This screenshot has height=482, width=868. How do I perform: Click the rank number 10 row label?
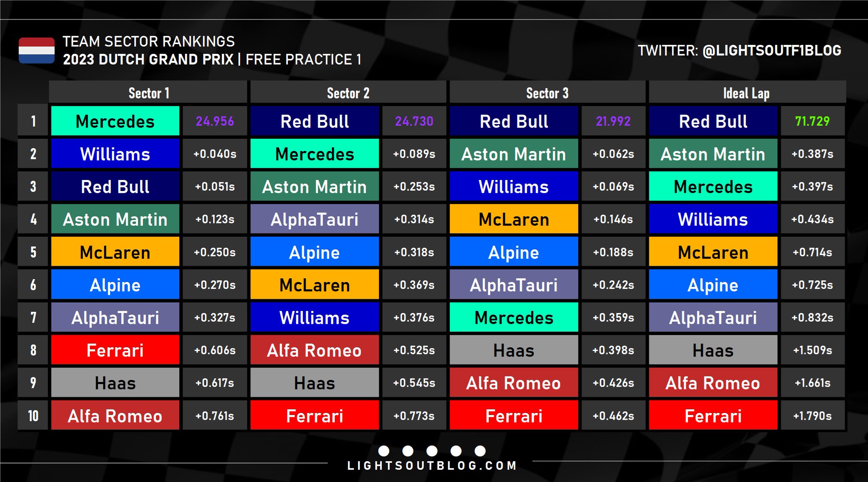point(33,416)
